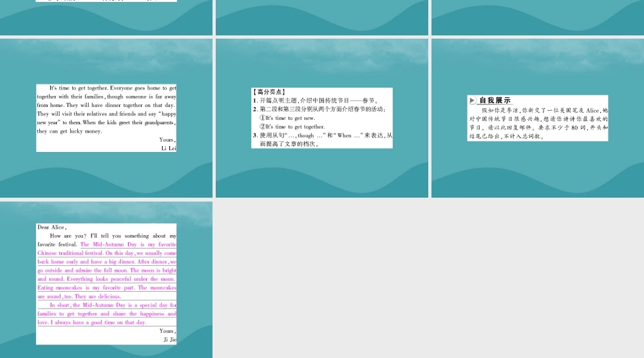The width and height of the screenshot is (644, 358).
Task: Select the 'Dear Alice' letter slide
Action: (106, 279)
